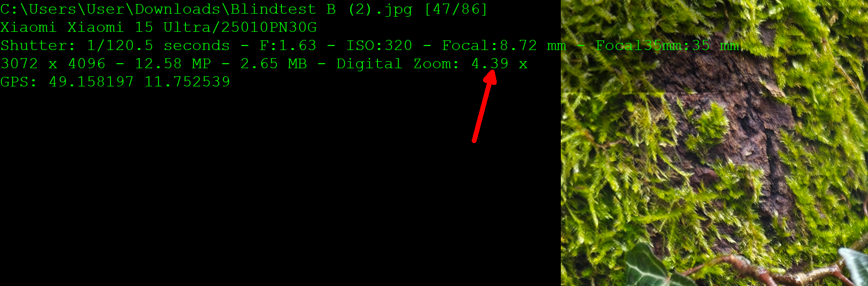868x286 pixels.
Task: Click the moss photo preview
Action: [x=714, y=143]
